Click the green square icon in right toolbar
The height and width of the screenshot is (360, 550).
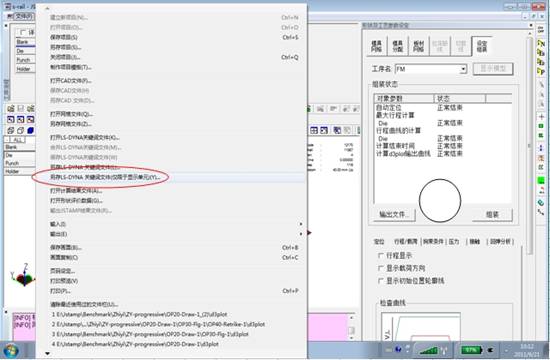541,180
